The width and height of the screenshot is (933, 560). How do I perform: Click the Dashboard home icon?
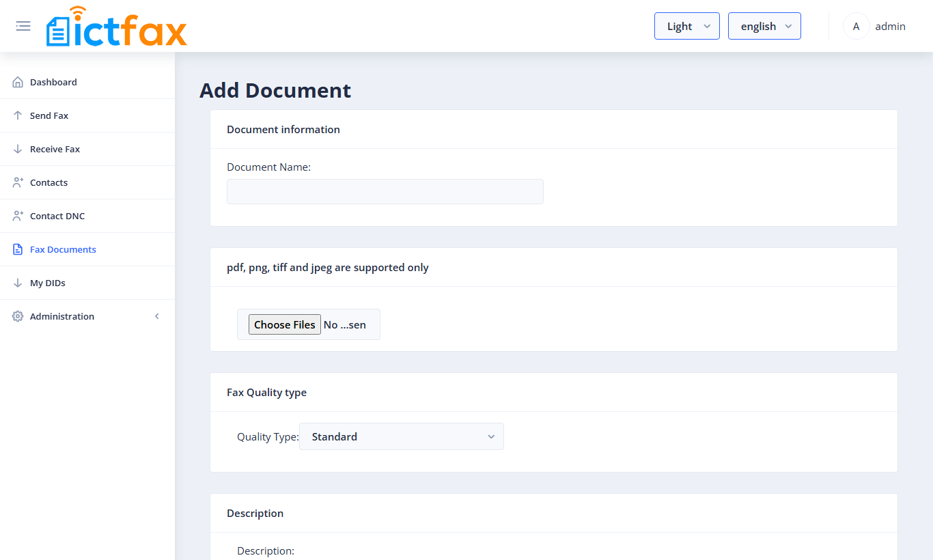(x=18, y=82)
